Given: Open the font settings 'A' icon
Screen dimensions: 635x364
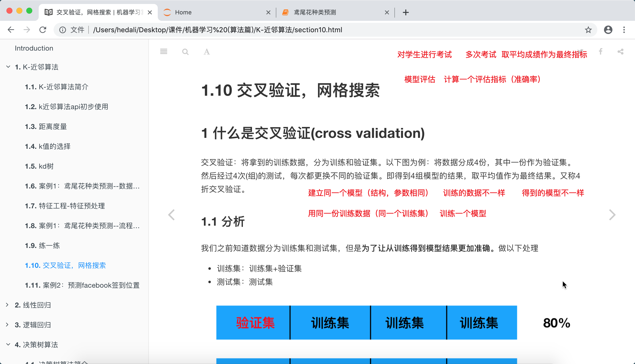Looking at the screenshot, I should click(x=207, y=52).
